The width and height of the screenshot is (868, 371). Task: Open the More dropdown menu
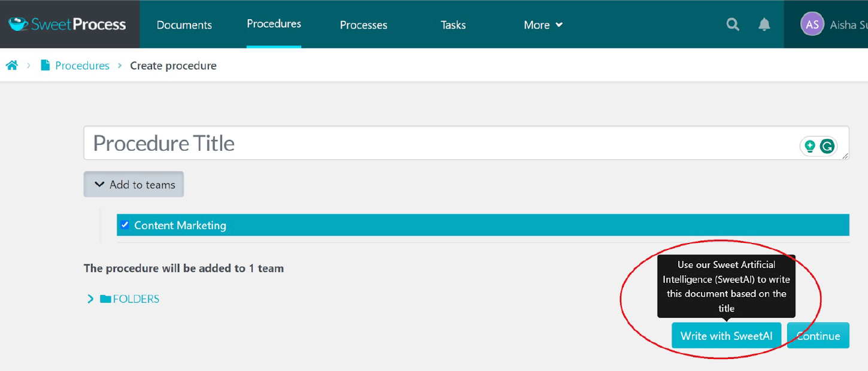543,25
